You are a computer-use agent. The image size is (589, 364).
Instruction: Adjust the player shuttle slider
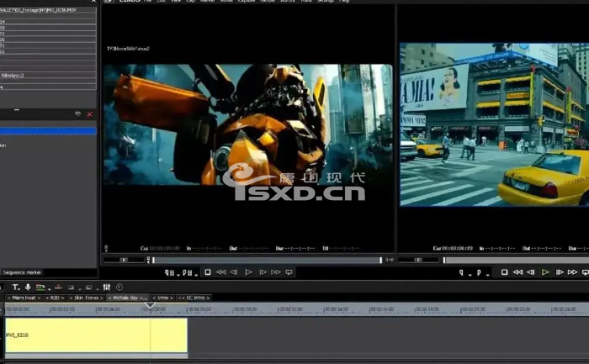124,260
